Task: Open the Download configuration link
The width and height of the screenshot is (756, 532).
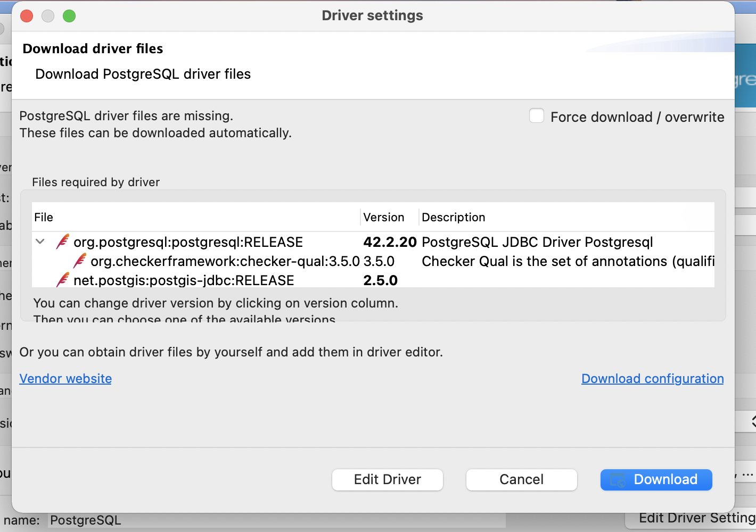Action: pos(653,379)
